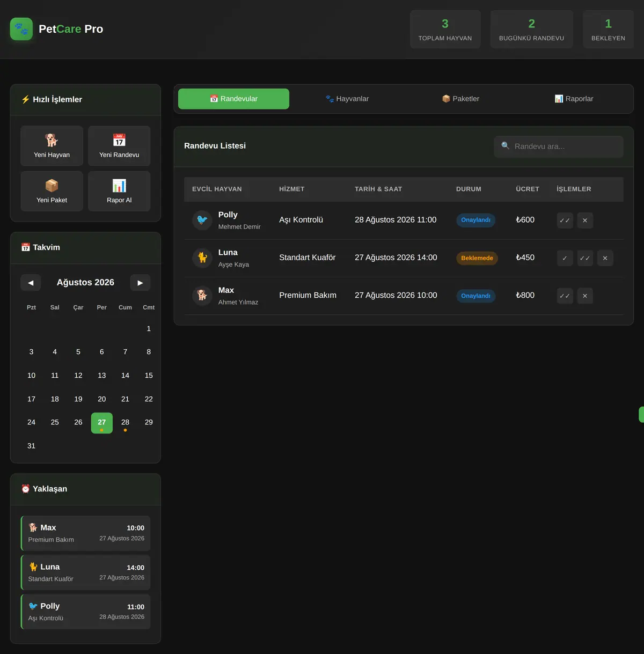The image size is (644, 654).
Task: Click the Onaylandı status badge in Max's row
Action: 476,296
